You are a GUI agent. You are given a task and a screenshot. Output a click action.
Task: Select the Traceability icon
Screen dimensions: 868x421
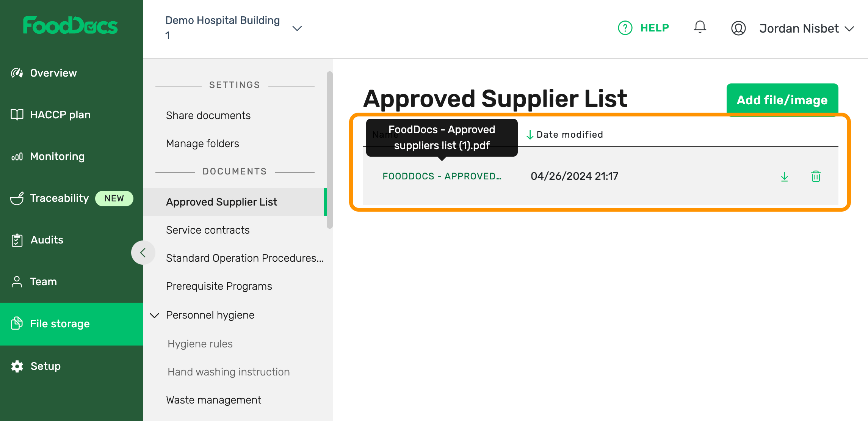(x=16, y=198)
